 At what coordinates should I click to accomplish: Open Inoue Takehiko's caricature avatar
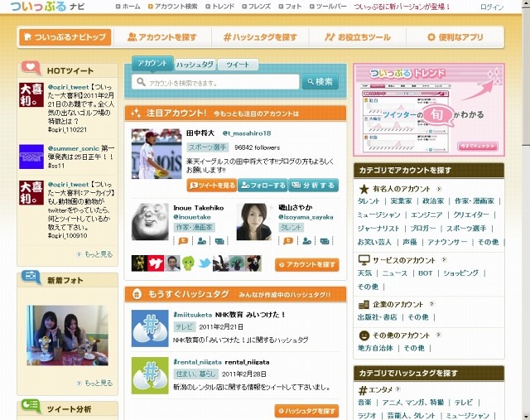click(150, 221)
